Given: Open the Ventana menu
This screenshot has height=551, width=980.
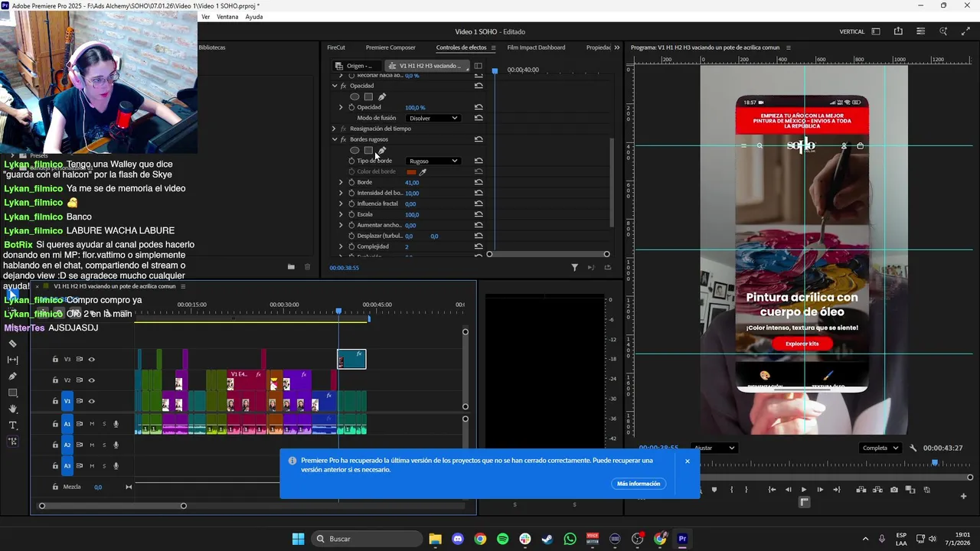Looking at the screenshot, I should 227,17.
